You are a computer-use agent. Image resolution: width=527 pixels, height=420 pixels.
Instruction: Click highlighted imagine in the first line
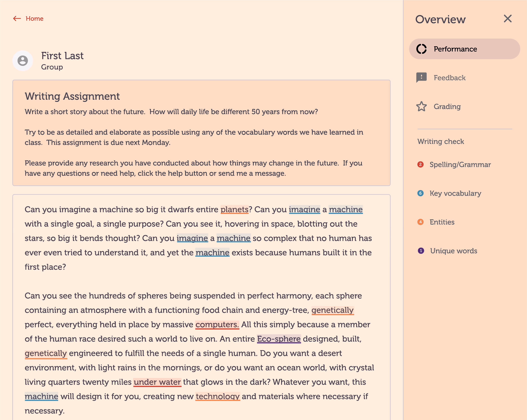(304, 210)
